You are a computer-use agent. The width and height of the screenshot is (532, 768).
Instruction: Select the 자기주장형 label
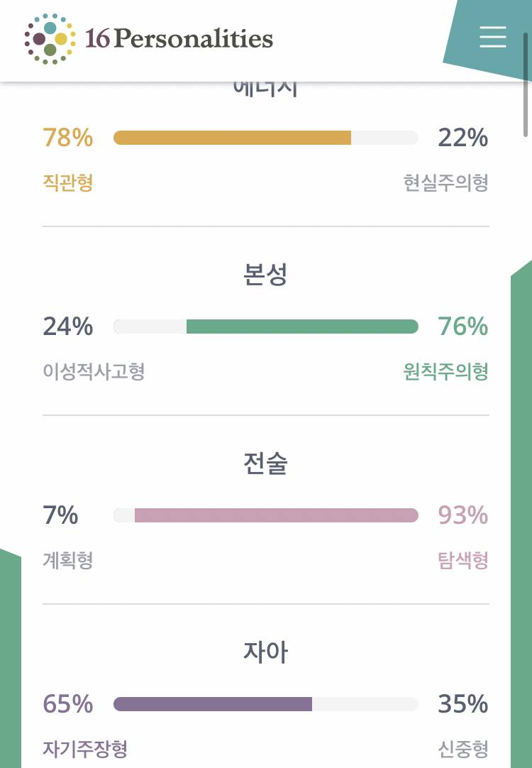click(84, 750)
